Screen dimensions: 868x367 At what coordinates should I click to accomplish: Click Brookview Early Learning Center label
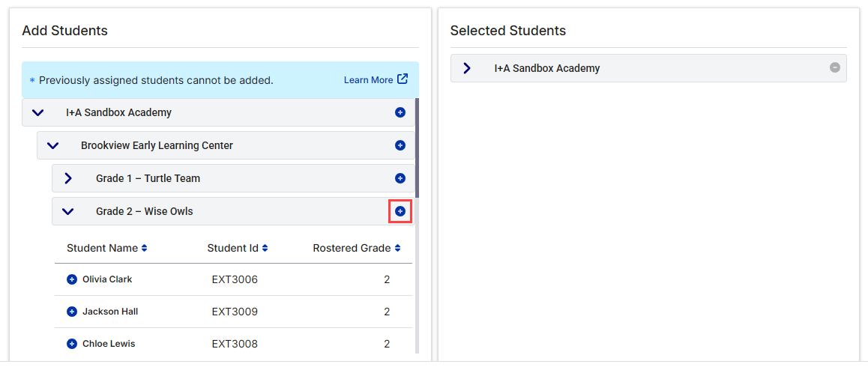pos(157,145)
